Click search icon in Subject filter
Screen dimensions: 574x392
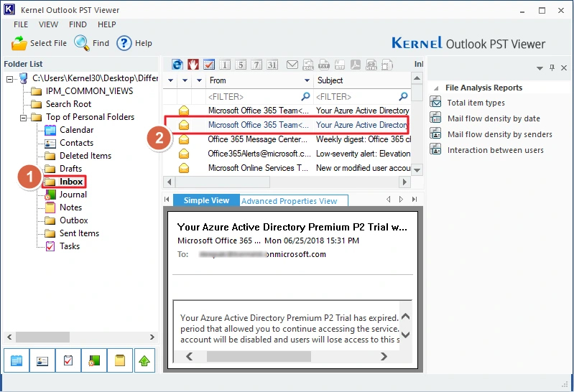(403, 97)
